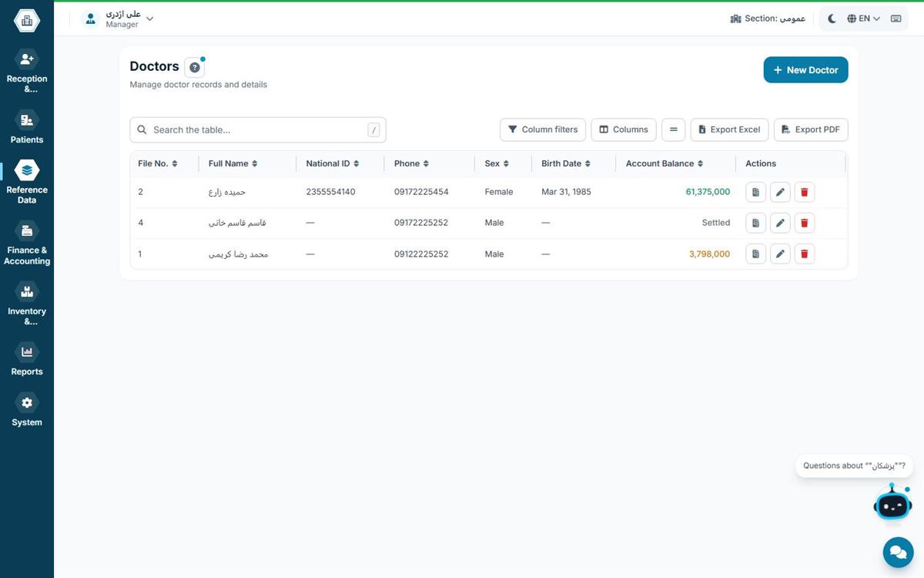View details icon for محمد رضا کریمی
This screenshot has width=924, height=578.
click(x=755, y=254)
